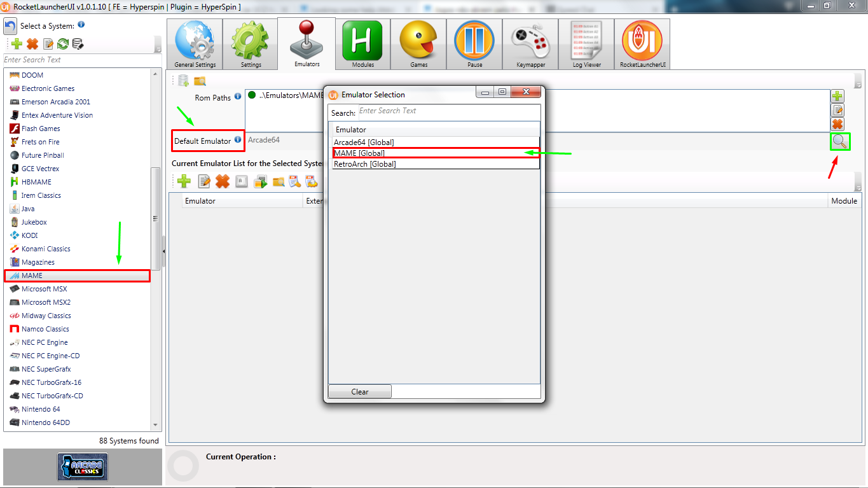Select DOOM in systems list

[x=77, y=75]
